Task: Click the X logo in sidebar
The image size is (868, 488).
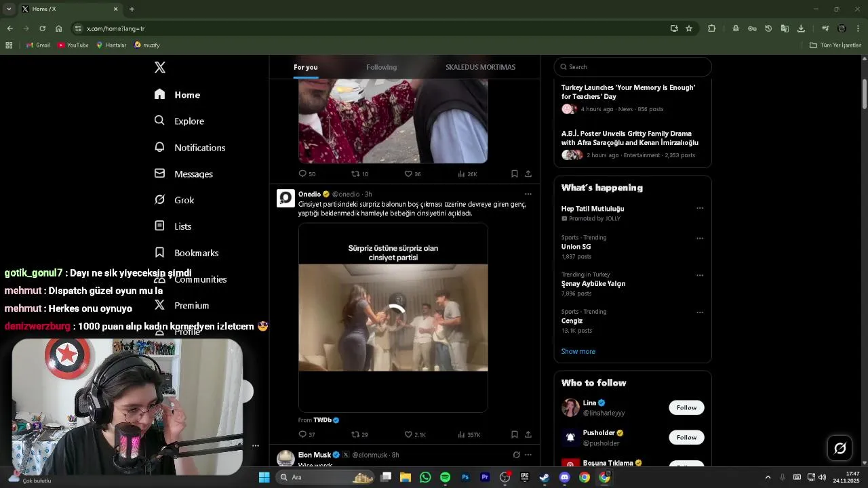Action: 160,67
